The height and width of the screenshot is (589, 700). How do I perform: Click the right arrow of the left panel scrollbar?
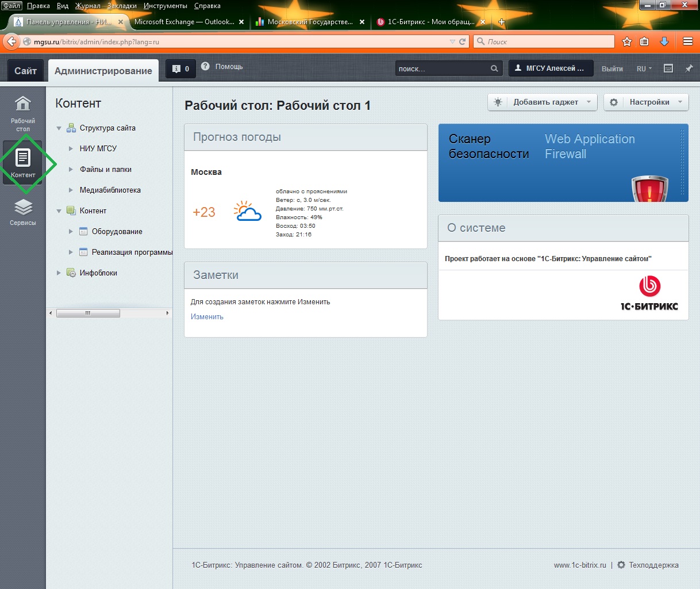coord(167,313)
